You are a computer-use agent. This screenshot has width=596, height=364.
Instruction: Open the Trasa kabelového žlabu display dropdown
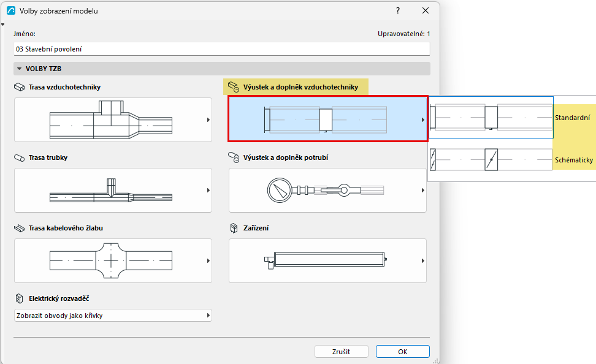click(x=113, y=260)
